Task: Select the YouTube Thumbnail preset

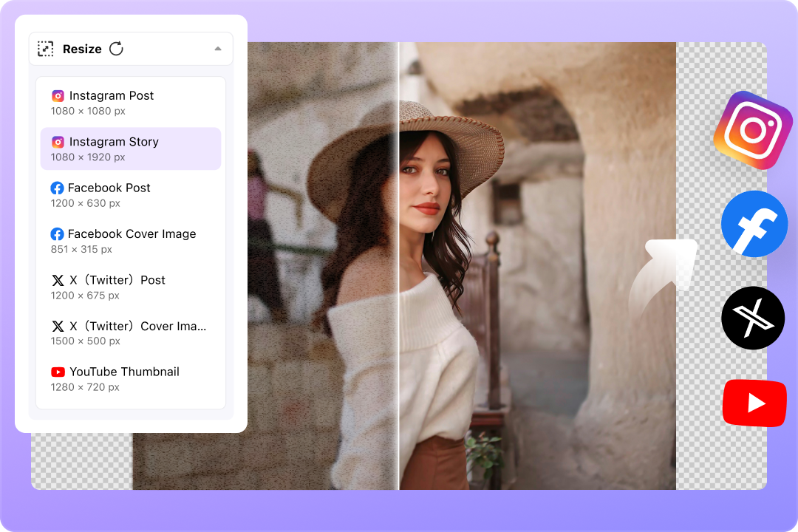Action: 131,379
